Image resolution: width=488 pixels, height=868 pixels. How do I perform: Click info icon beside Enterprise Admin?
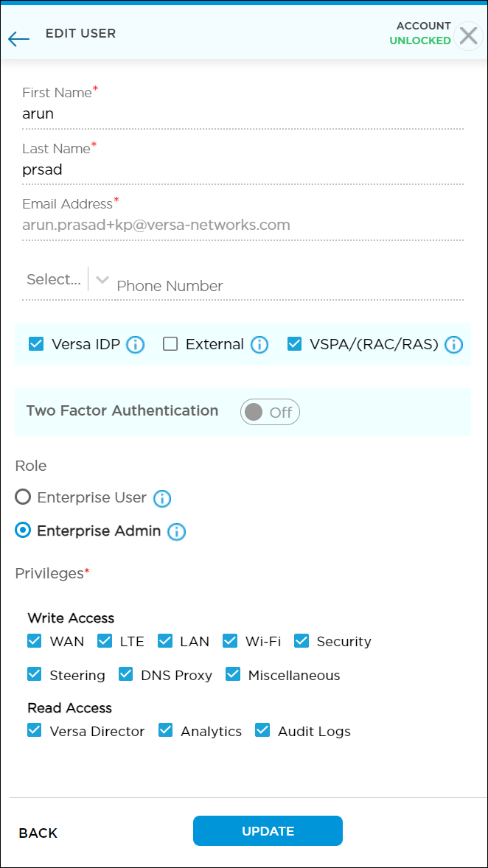click(x=176, y=531)
